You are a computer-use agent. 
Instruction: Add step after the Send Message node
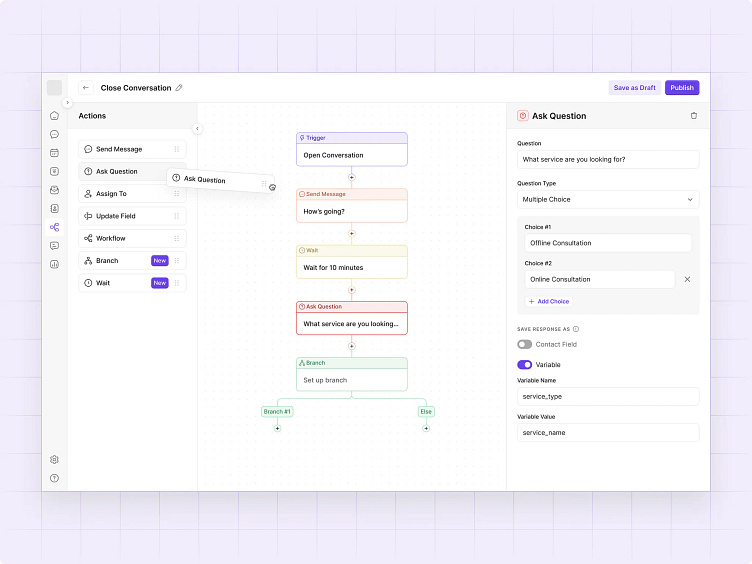tap(352, 234)
